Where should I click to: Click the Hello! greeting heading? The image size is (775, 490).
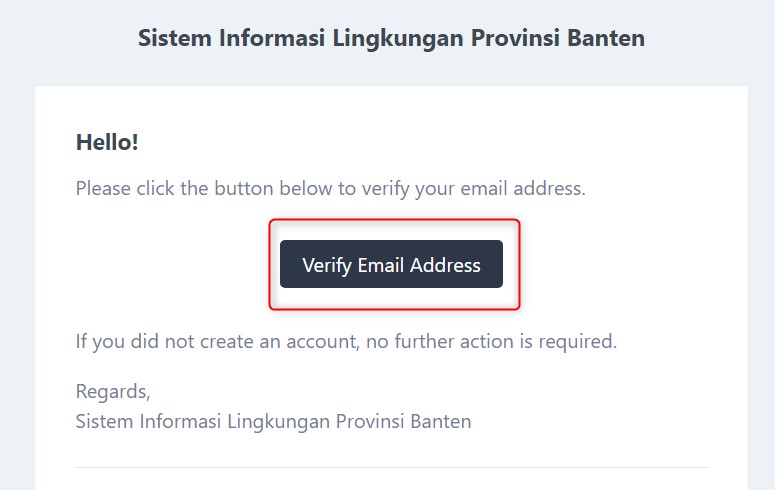(x=107, y=143)
